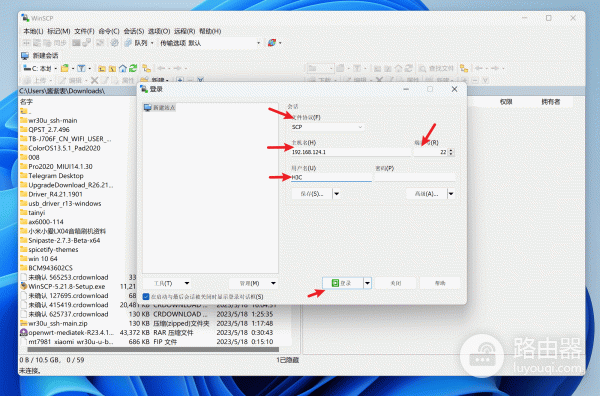Click the host name field showing 192.168.124.1
The width and height of the screenshot is (600, 396).
tap(351, 152)
